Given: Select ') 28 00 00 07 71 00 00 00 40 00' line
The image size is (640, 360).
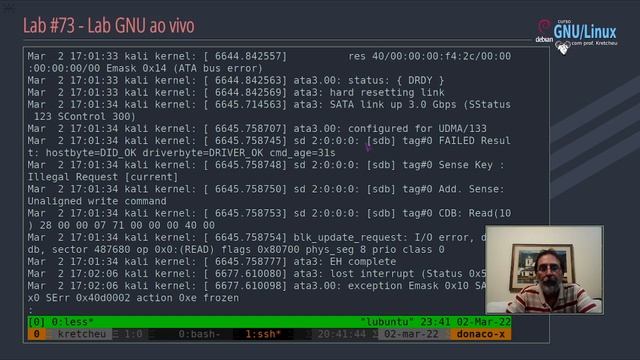Looking at the screenshot, I should coord(121,225).
